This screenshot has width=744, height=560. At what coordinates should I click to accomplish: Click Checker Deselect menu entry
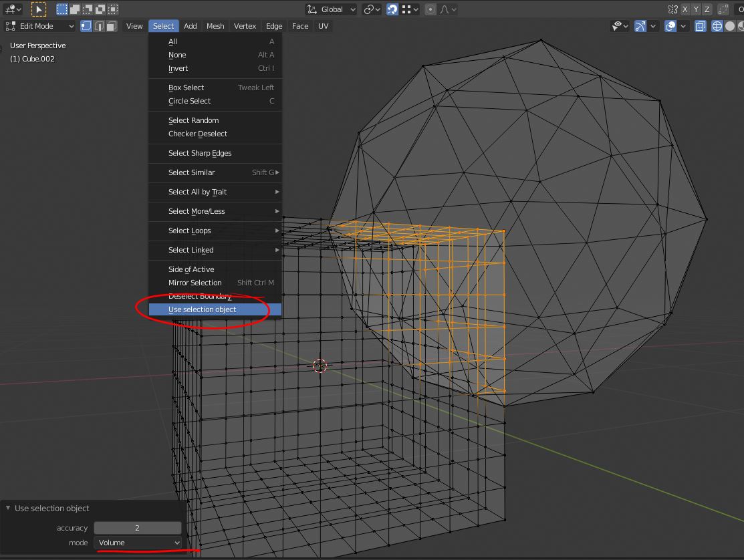point(215,134)
